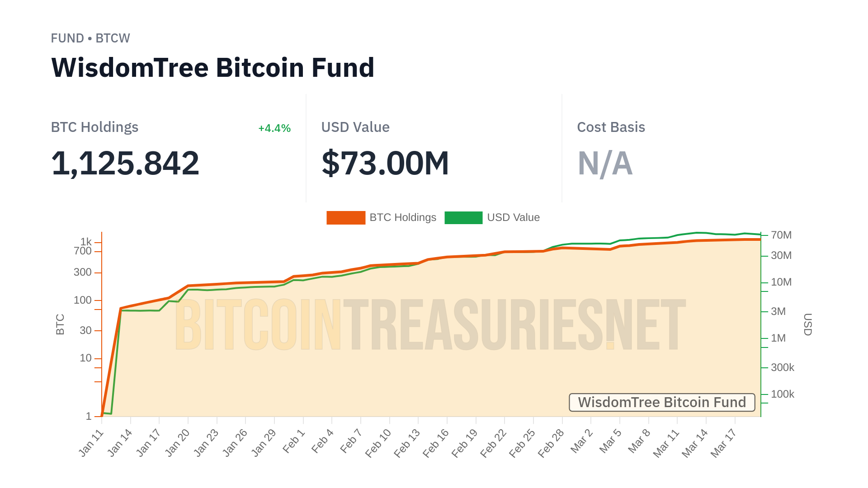Click the 70M tick on the USD axis
This screenshot has width=868, height=488.
coord(781,235)
